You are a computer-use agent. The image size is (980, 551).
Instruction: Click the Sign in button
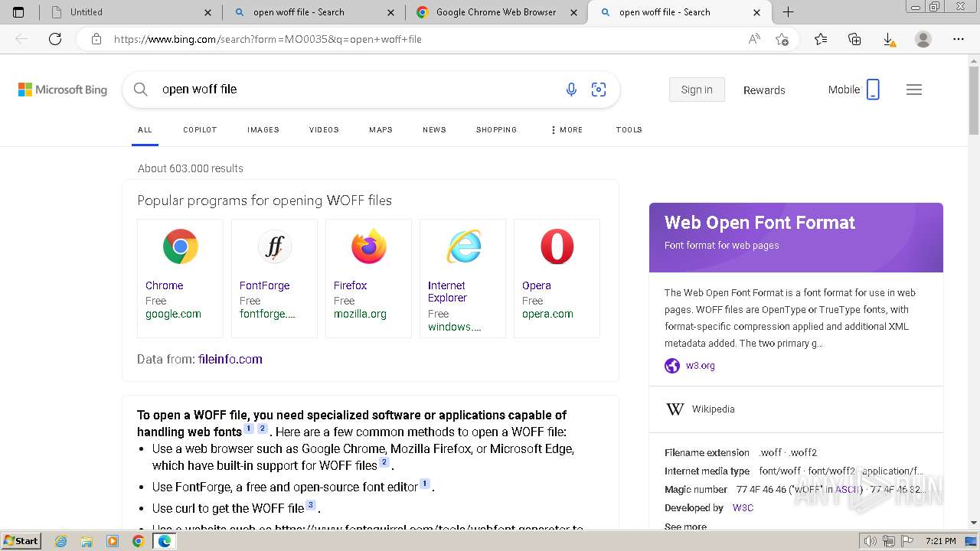[697, 90]
